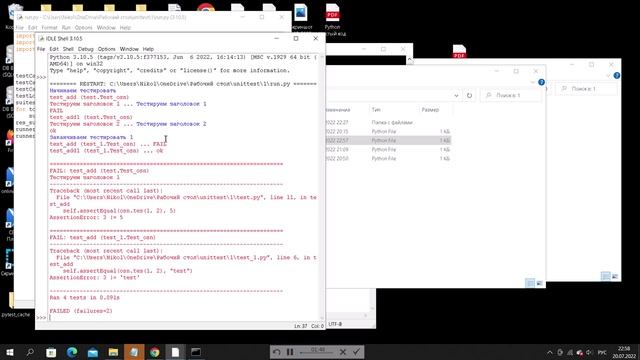Sort files by 'Тип' column header
Viewport: 640px width, 360px height.
pyautogui.click(x=376, y=110)
